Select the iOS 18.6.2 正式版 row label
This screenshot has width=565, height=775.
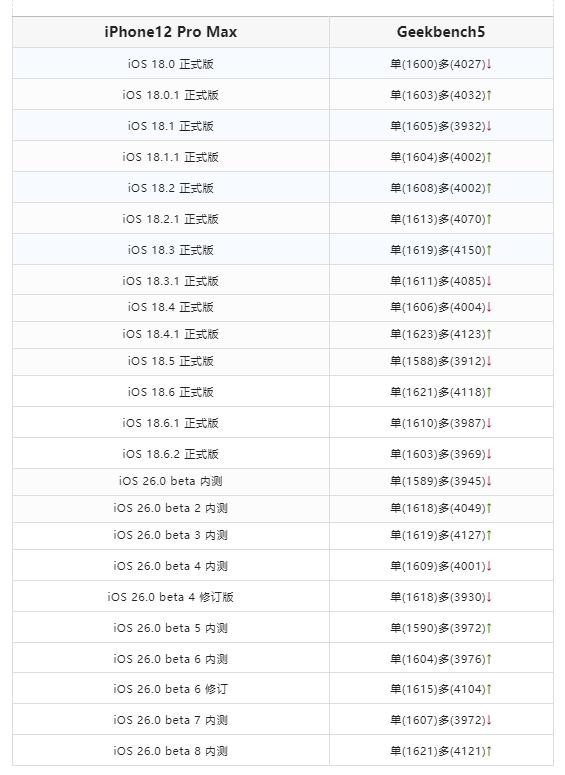[171, 454]
